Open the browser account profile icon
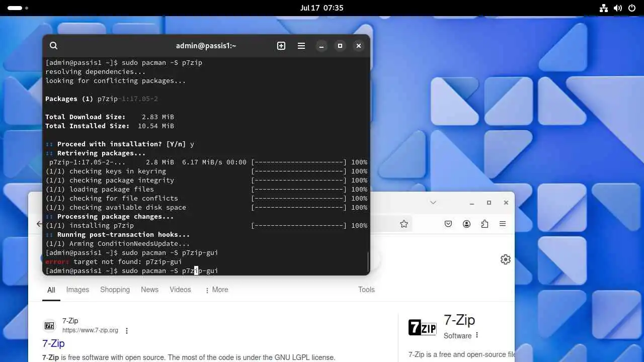Viewport: 644px width, 362px height. (x=467, y=224)
